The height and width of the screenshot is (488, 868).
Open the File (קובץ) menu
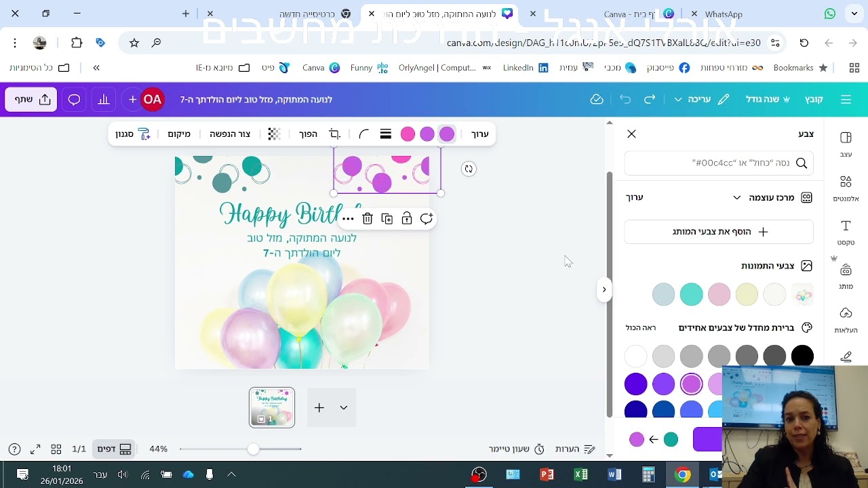[814, 100]
